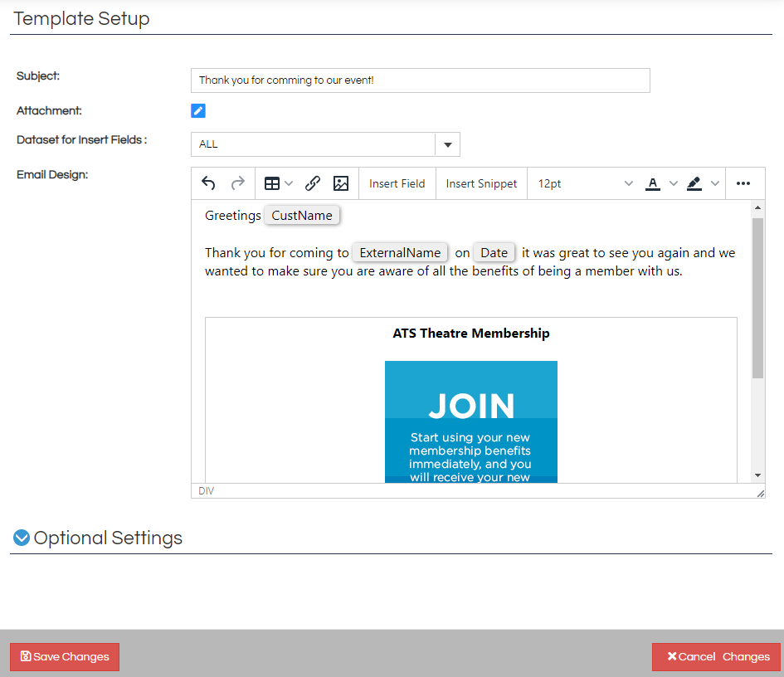Open the Insert Snippet menu
784x677 pixels.
click(x=481, y=183)
